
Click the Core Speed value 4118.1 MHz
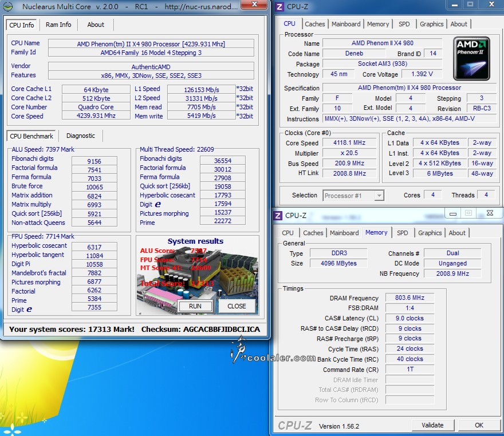pyautogui.click(x=349, y=142)
